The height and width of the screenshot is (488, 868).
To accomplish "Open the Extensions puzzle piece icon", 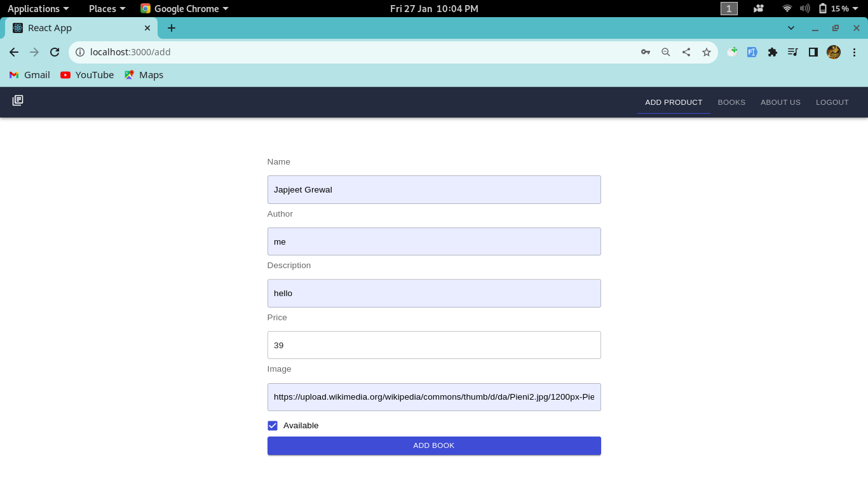I will 773,52.
